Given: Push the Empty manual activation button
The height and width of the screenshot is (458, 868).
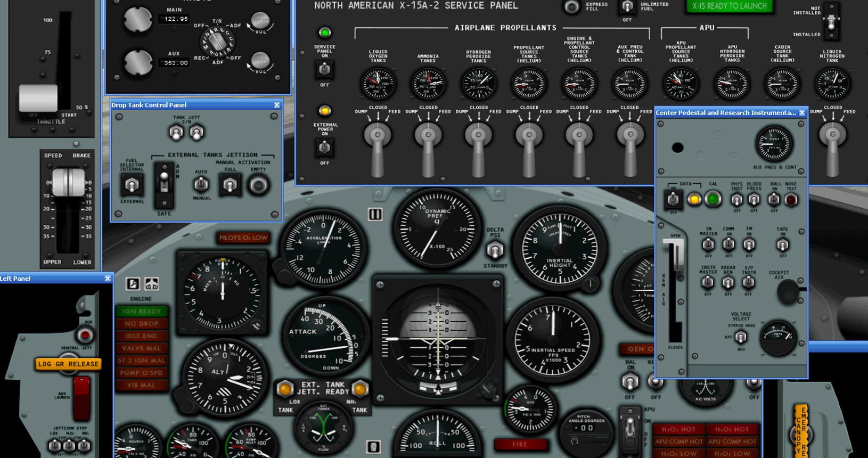Looking at the screenshot, I should [259, 185].
